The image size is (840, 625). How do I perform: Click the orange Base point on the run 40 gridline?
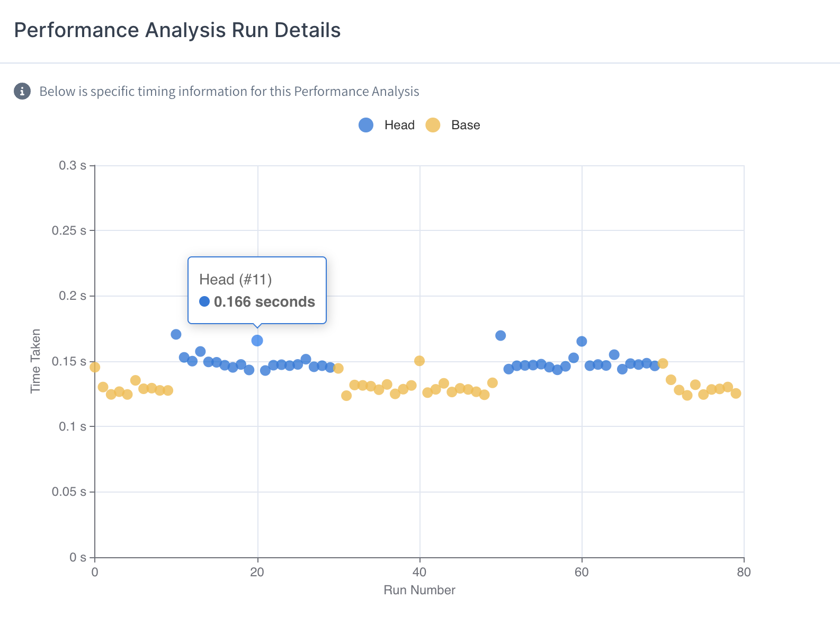coord(419,361)
